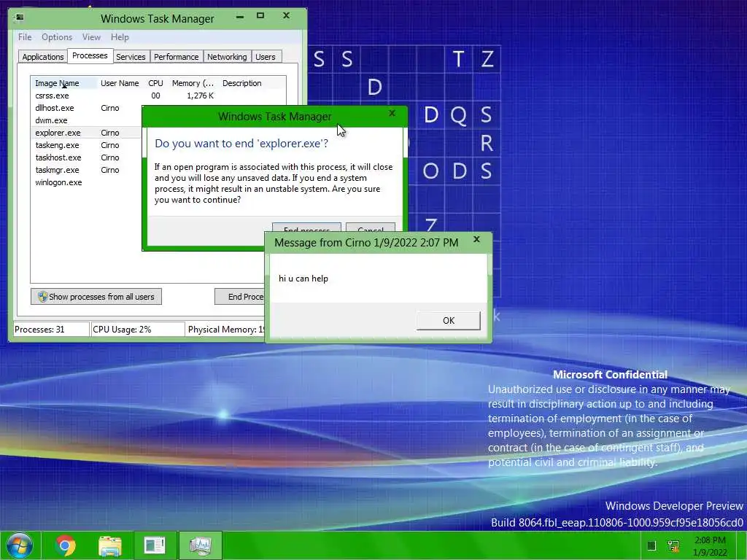The width and height of the screenshot is (747, 560).
Task: Sort by the Image Name column header
Action: pyautogui.click(x=64, y=83)
